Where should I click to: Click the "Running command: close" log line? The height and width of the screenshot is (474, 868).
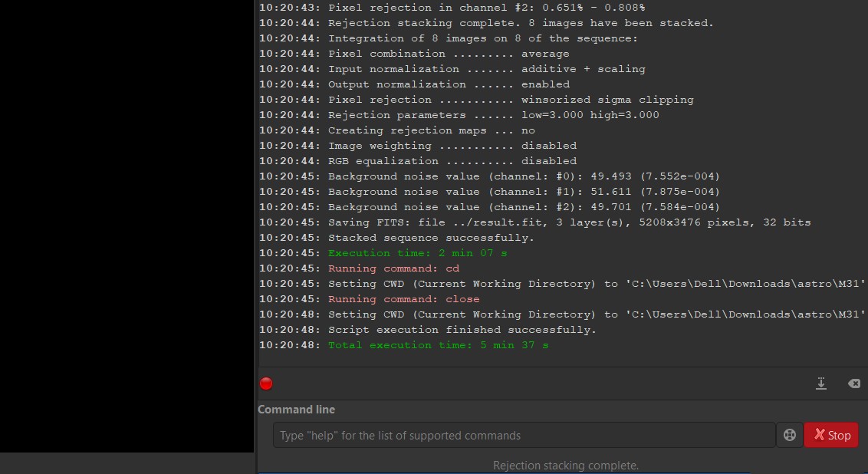click(x=403, y=299)
